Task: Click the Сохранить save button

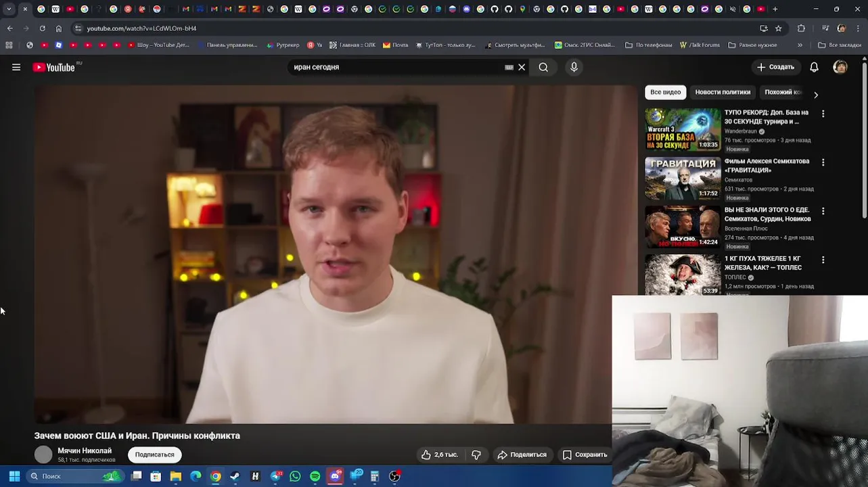Action: 585,455
